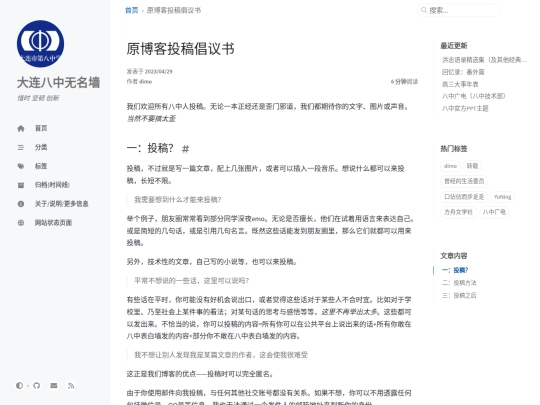
Task: Jump to 二:投稿方法 in table of contents
Action: 459,283
